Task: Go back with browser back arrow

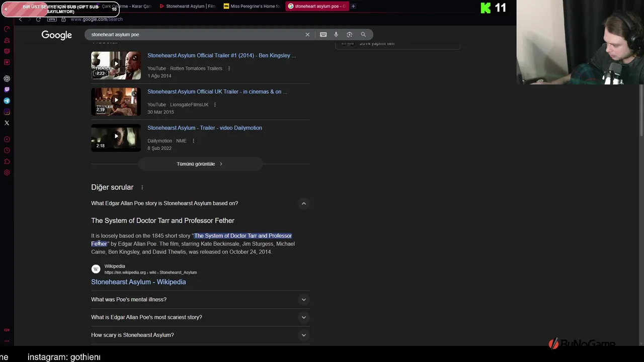Action: (20, 19)
